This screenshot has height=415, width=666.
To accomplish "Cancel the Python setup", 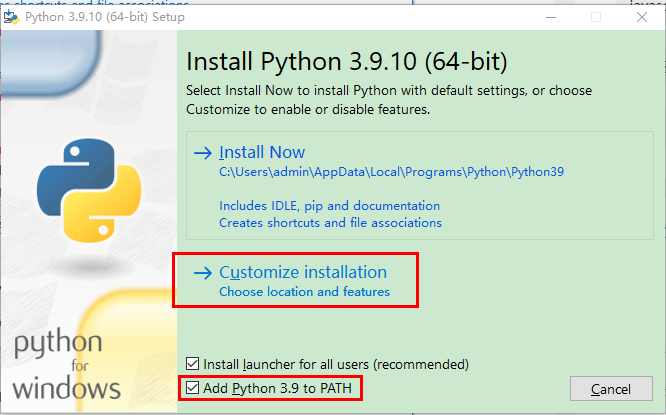I will pos(611,389).
